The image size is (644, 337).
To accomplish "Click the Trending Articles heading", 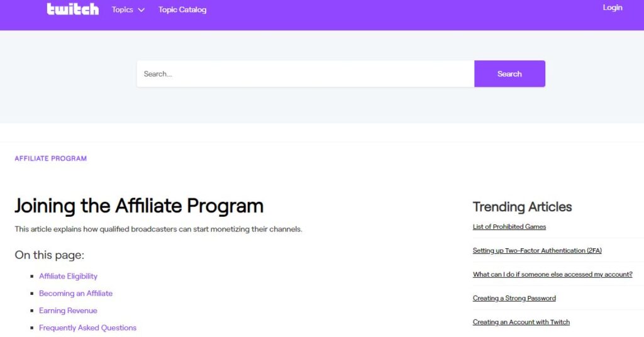I will (522, 207).
